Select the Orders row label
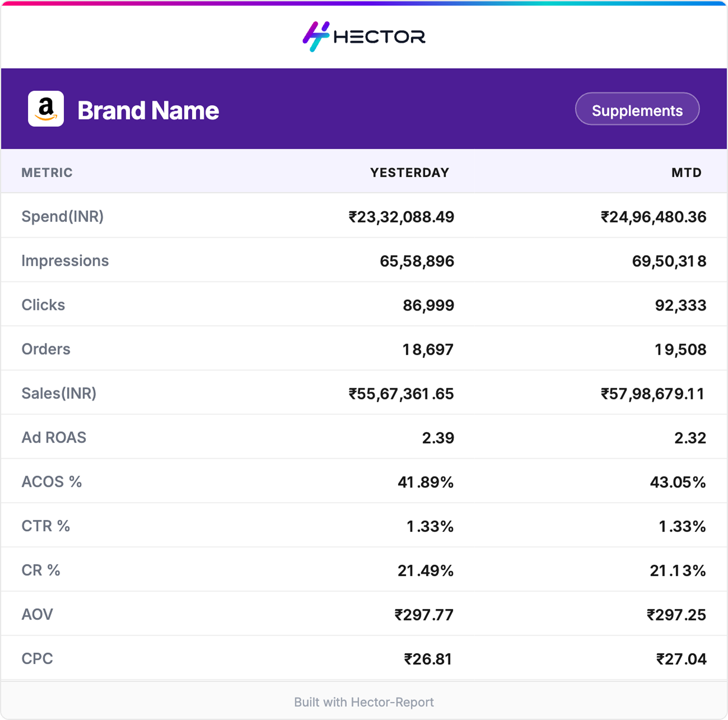The height and width of the screenshot is (720, 728). pos(46,349)
